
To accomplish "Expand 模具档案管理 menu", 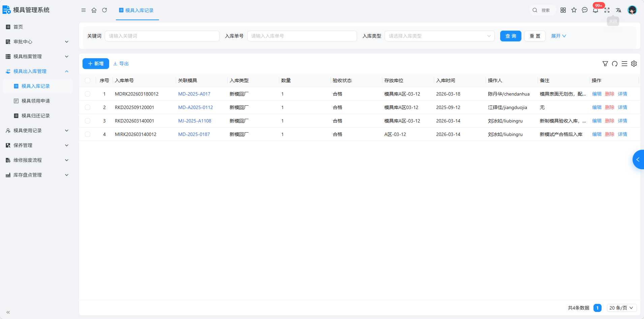I will 37,57.
